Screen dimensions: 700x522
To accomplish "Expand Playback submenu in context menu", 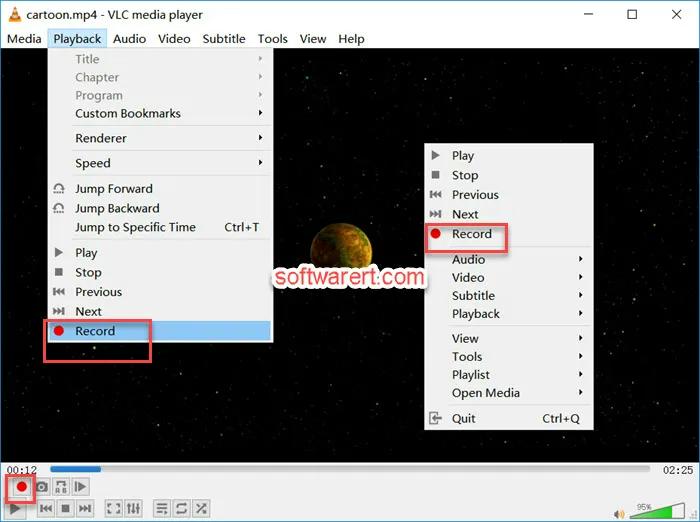I will [x=509, y=314].
